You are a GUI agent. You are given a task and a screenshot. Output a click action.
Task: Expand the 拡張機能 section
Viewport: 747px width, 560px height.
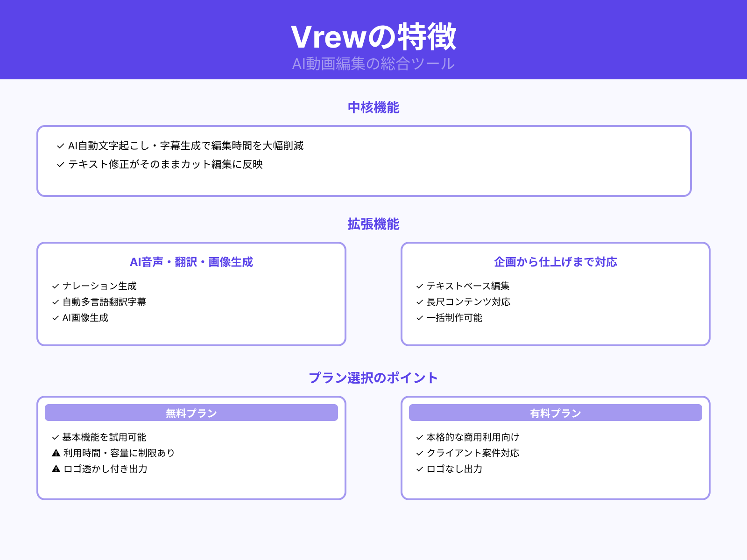pos(373,224)
